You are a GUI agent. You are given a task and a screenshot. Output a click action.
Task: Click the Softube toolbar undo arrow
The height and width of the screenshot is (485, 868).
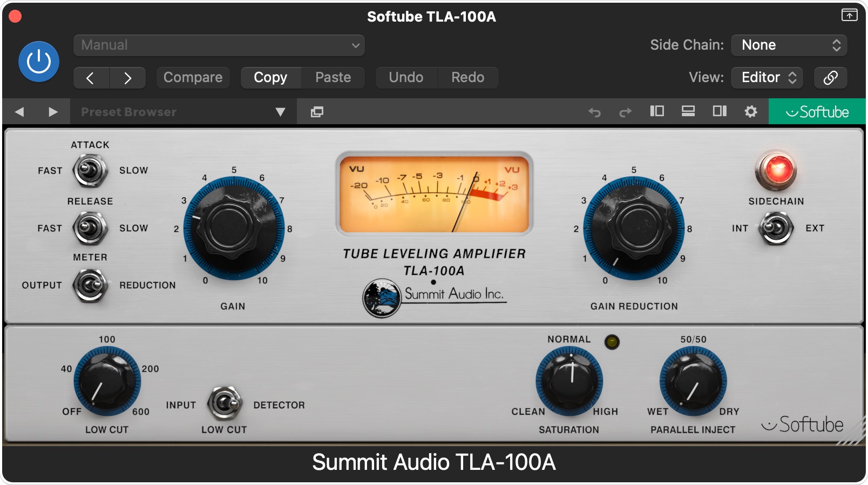click(594, 112)
